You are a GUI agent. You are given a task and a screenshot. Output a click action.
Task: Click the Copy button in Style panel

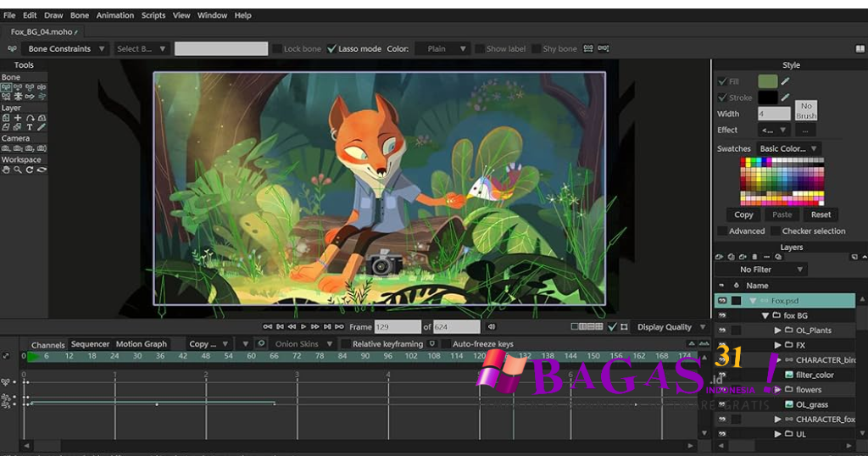tap(743, 214)
